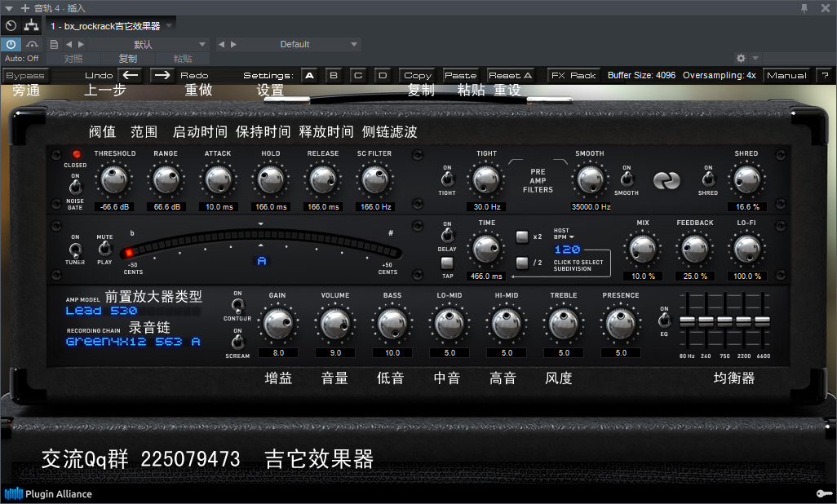Click the 复制 copy option in header
The height and width of the screenshot is (504, 837).
pos(127,58)
